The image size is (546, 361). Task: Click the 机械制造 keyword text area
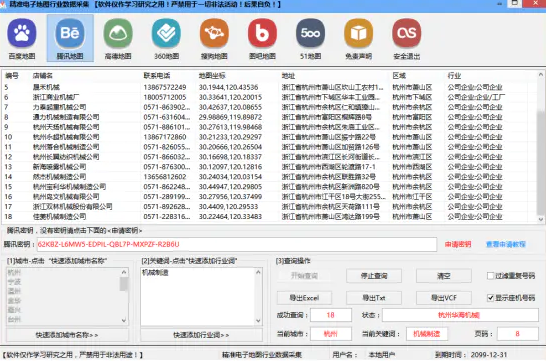point(198,297)
